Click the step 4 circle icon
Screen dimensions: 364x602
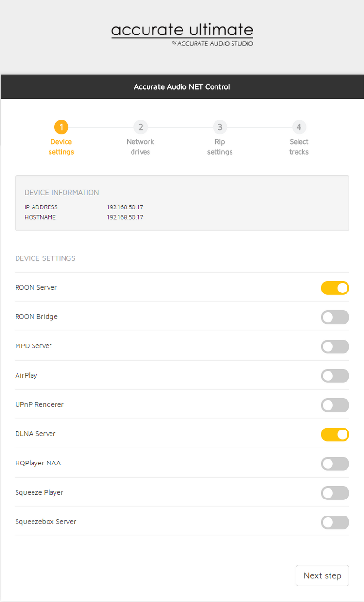299,127
